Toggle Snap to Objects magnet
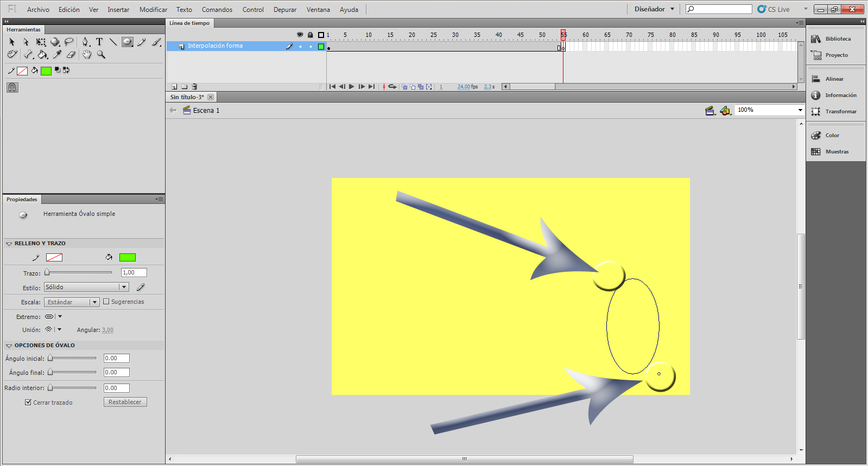868x466 pixels. click(12, 87)
